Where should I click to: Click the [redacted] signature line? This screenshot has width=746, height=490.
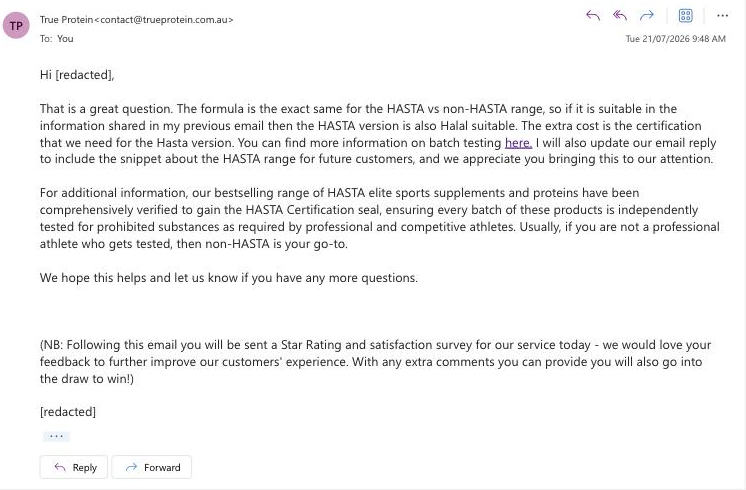pyautogui.click(x=68, y=412)
